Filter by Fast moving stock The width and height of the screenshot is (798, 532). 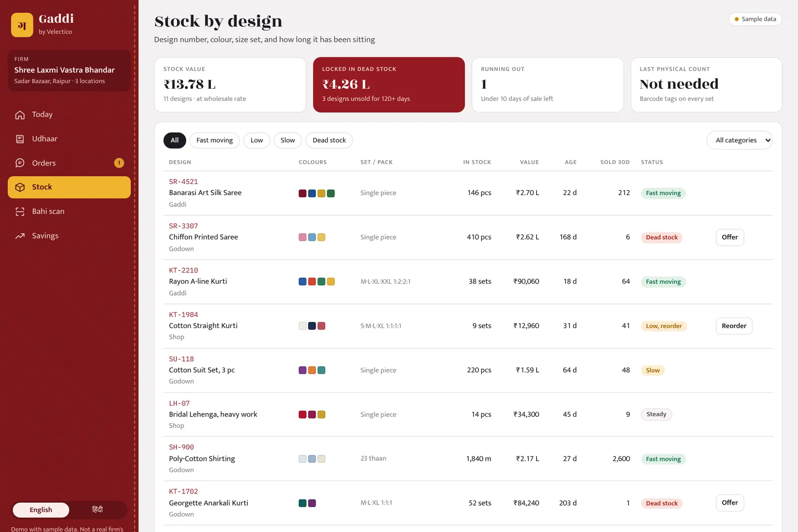[x=214, y=140]
